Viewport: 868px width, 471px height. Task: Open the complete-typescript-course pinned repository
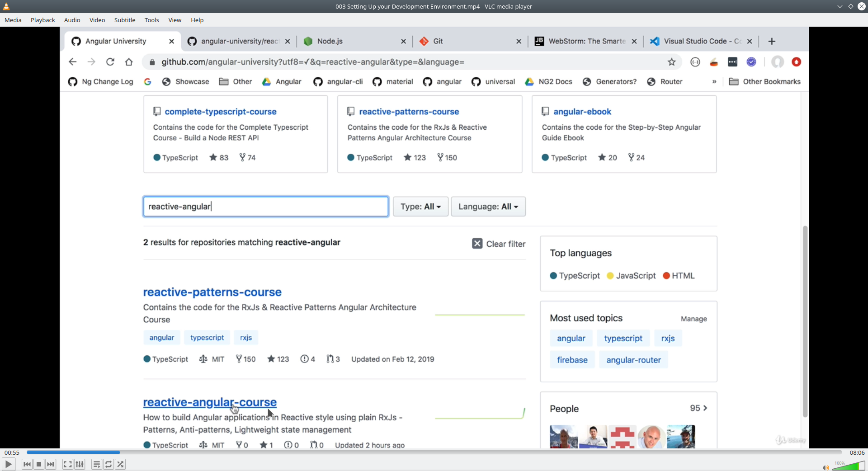point(221,112)
